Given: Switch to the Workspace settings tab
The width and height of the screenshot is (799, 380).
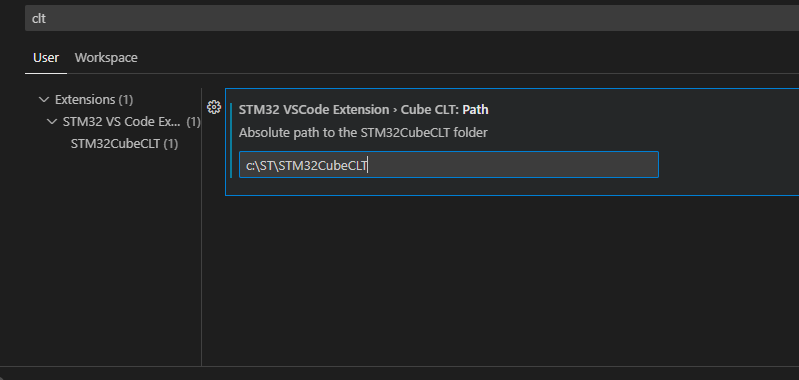Looking at the screenshot, I should [x=106, y=58].
